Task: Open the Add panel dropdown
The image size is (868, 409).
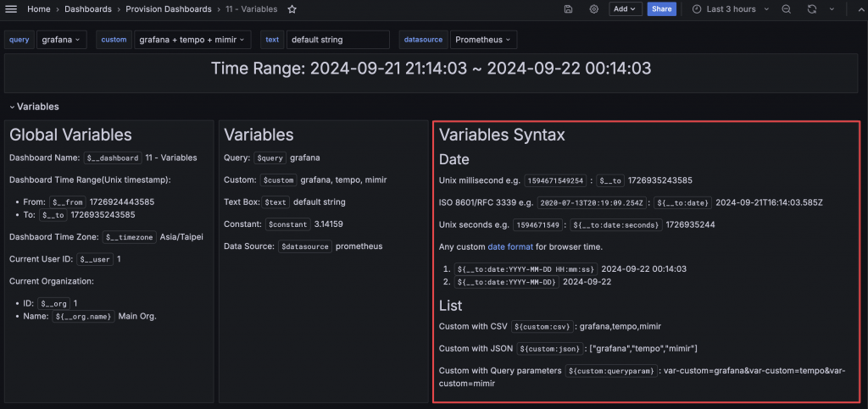Action: click(x=626, y=8)
